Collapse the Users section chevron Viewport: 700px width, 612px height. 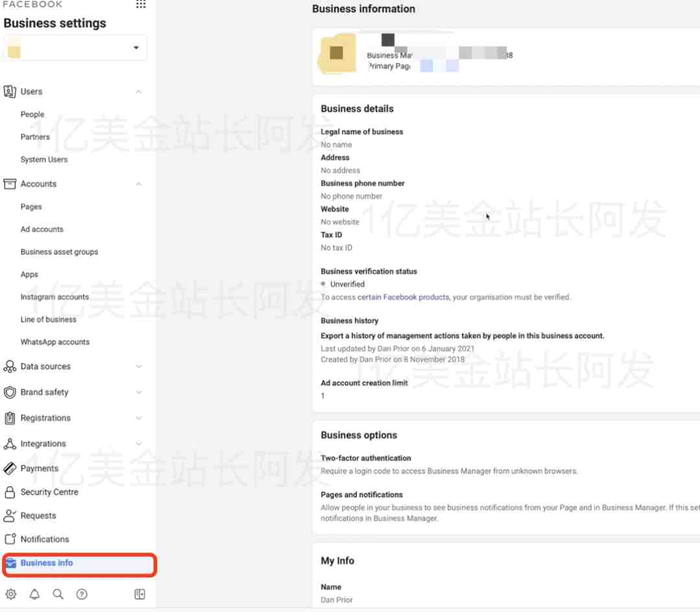click(x=139, y=91)
